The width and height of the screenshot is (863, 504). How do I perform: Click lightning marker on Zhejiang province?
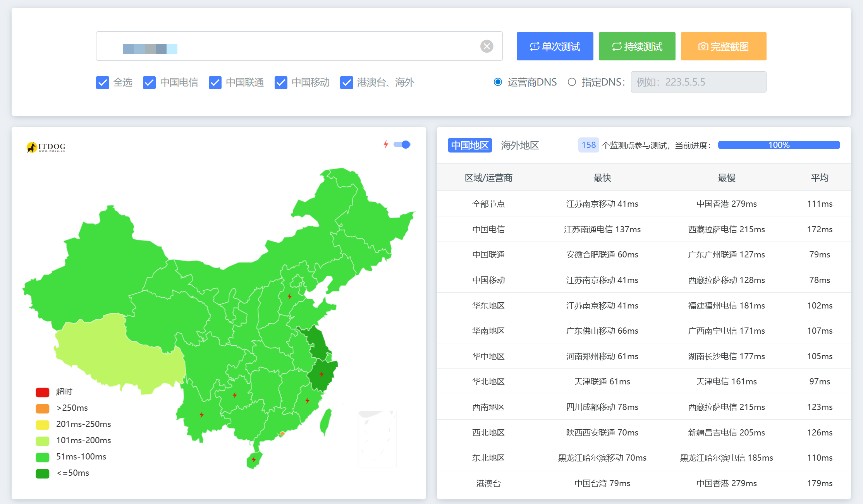point(321,374)
